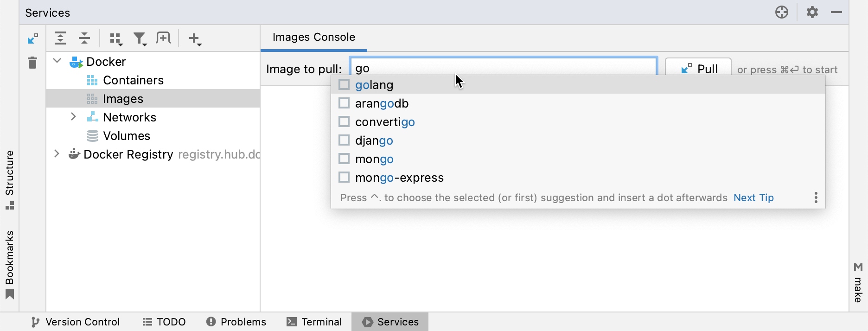This screenshot has width=868, height=331.
Task: Click the Add Service plus icon
Action: coord(194,38)
